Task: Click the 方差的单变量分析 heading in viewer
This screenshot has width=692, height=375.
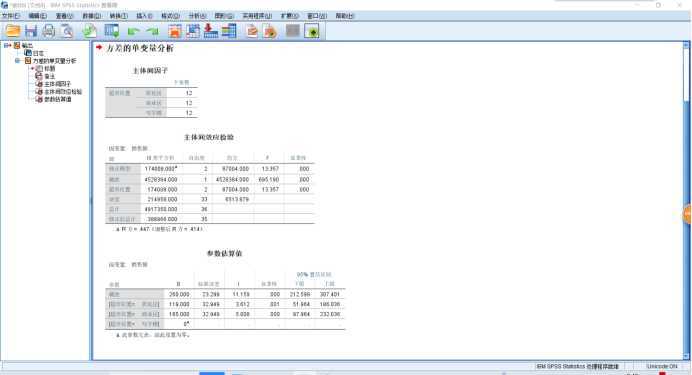Action: point(140,48)
